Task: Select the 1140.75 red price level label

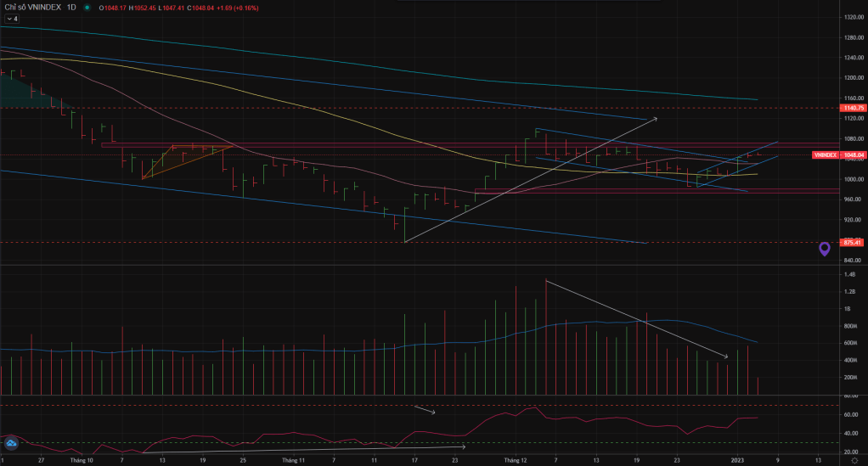Action: pos(853,108)
